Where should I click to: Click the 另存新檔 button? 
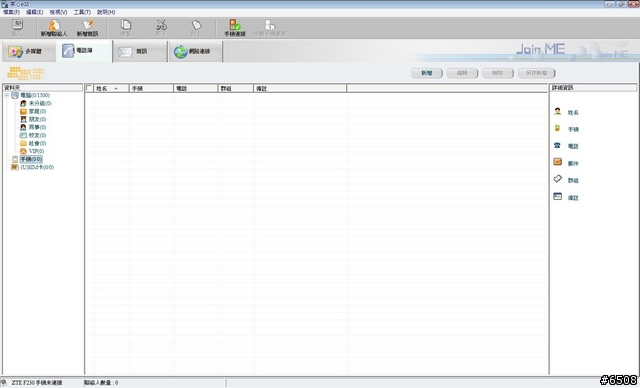click(536, 73)
